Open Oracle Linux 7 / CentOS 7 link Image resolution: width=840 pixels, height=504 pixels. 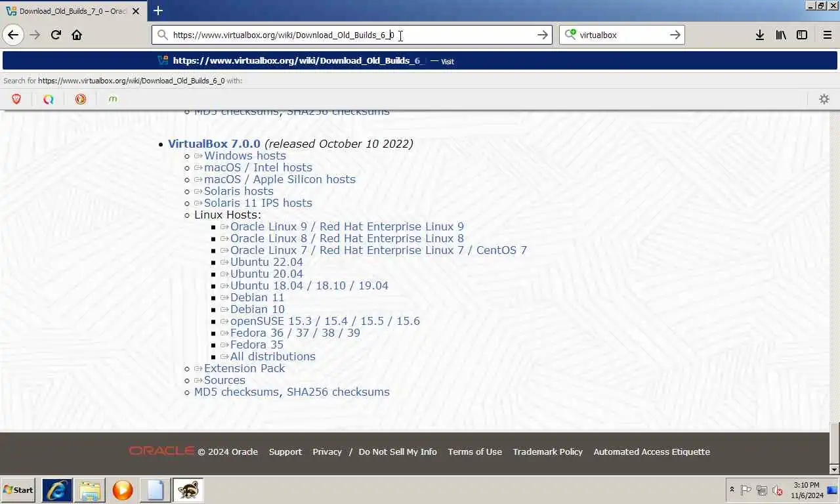click(378, 250)
